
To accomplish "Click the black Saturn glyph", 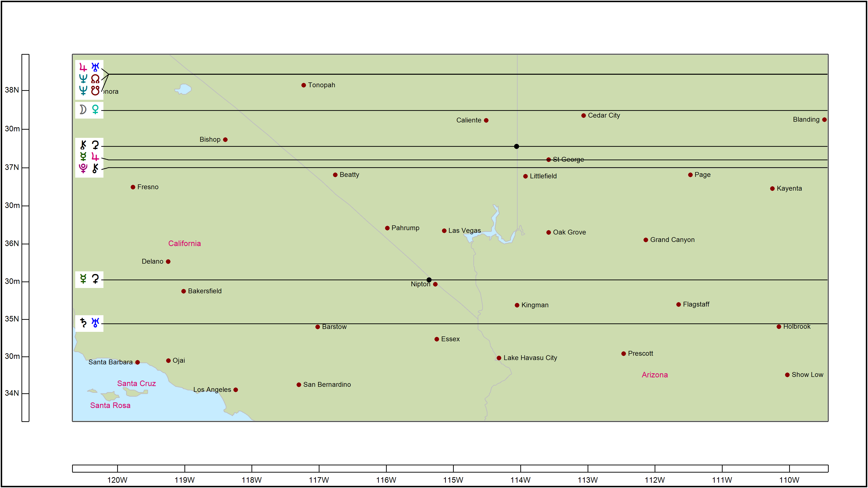I will 83,323.
